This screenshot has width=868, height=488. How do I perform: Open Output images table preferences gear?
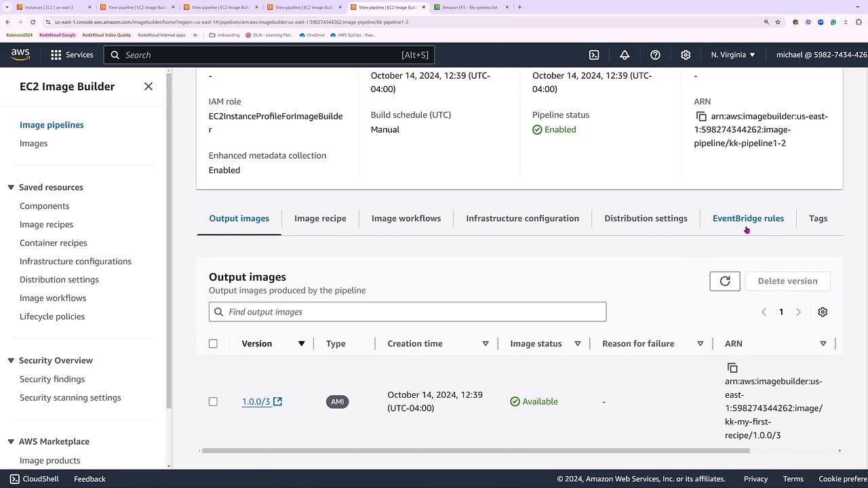pos(823,312)
